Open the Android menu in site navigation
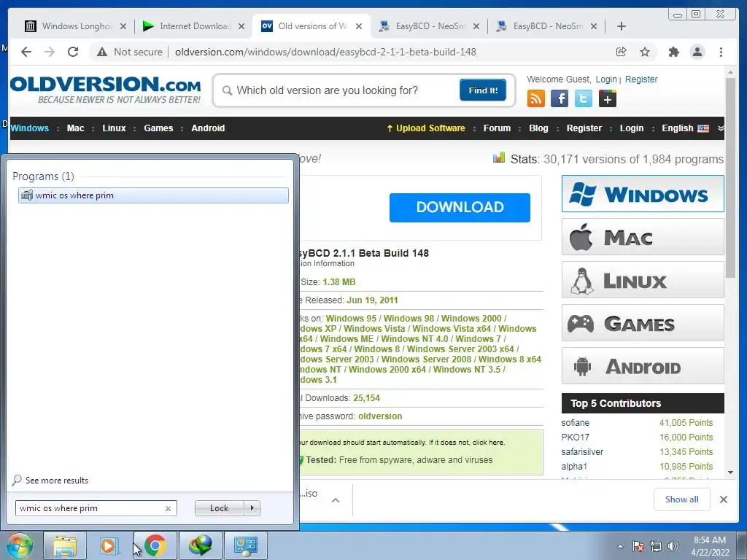This screenshot has width=747, height=560. (x=208, y=128)
